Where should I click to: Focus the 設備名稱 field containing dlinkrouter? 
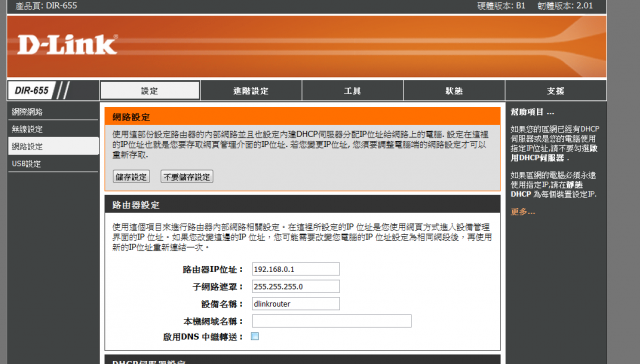click(x=296, y=304)
